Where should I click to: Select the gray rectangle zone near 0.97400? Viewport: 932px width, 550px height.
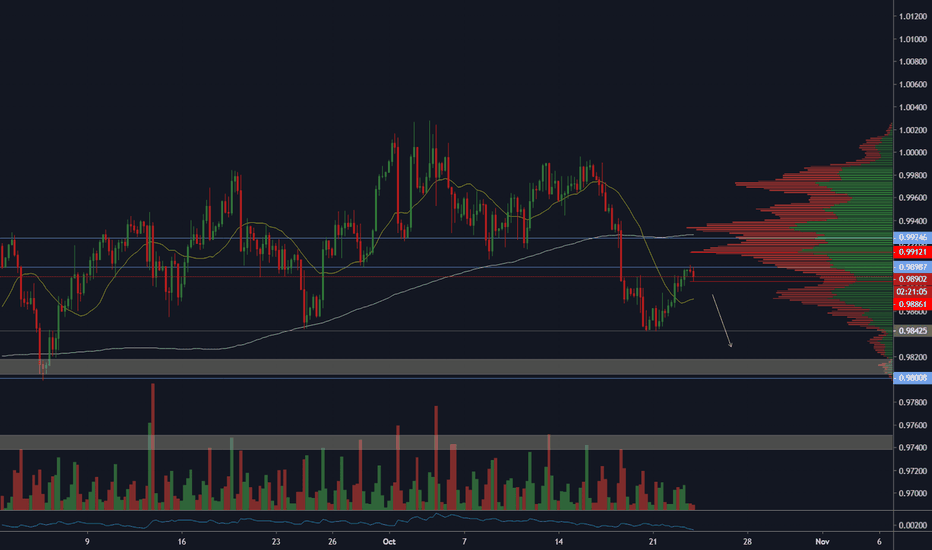pos(446,442)
